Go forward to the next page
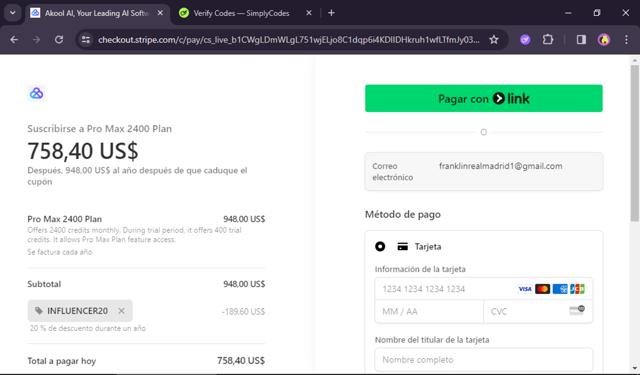 pyautogui.click(x=36, y=40)
